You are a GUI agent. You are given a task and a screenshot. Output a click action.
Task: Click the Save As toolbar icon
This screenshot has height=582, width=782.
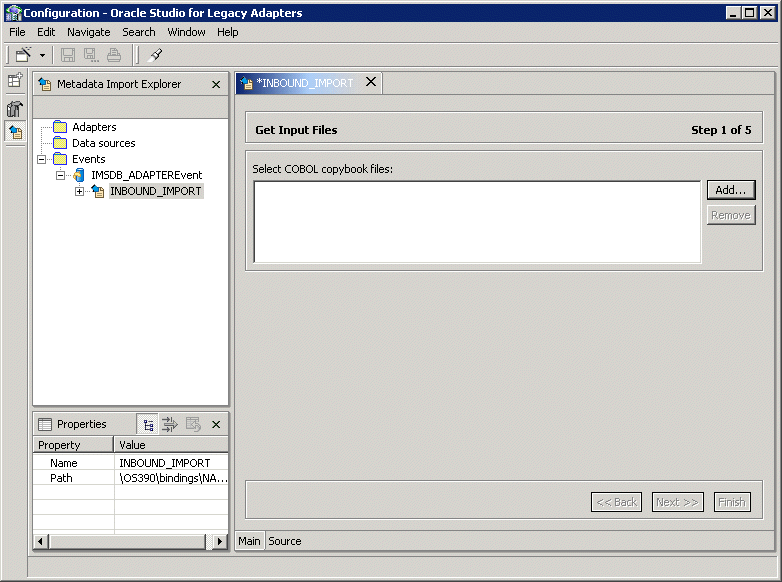point(91,55)
